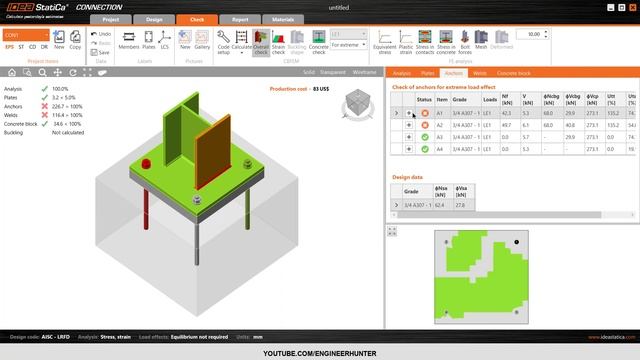Toggle the Overall check view
The image size is (640, 360).
coord(261,42)
